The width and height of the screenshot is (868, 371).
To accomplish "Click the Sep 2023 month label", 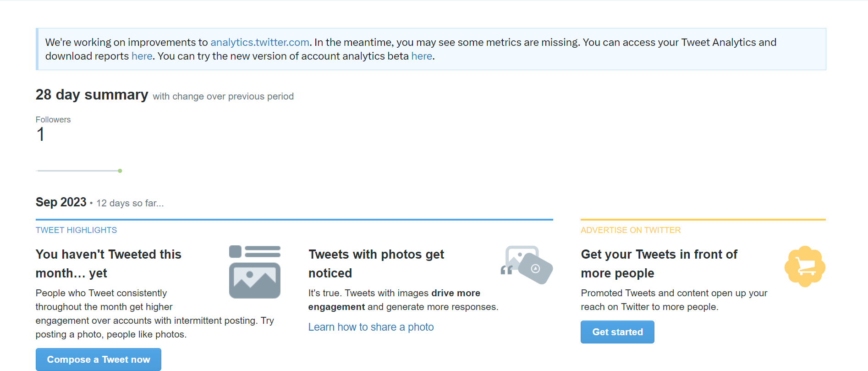I will click(61, 202).
